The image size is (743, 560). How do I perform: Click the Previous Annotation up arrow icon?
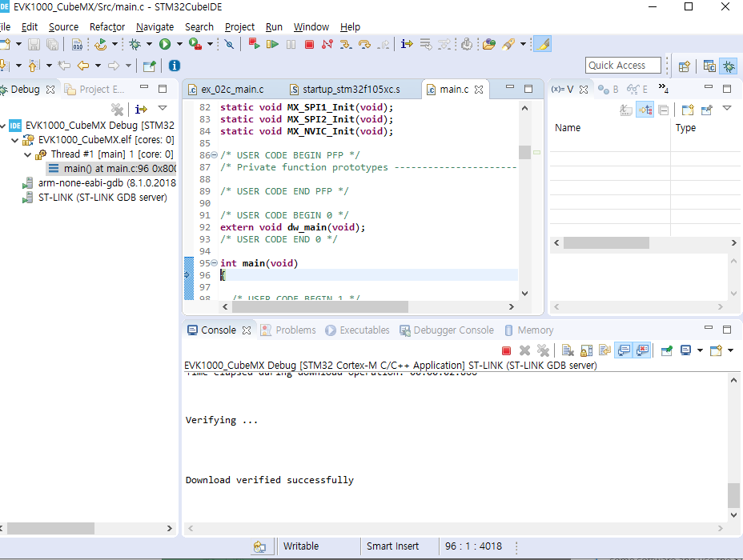click(x=33, y=66)
